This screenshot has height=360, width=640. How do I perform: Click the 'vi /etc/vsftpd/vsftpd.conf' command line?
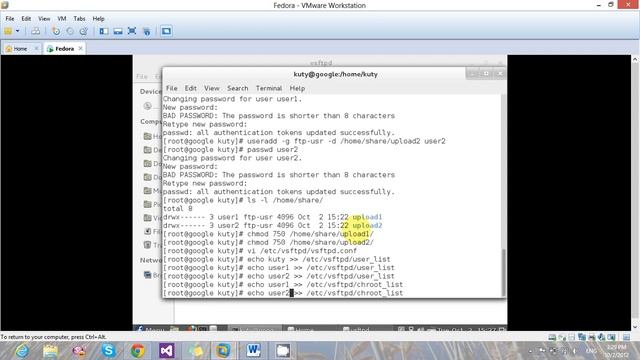[x=260, y=251]
